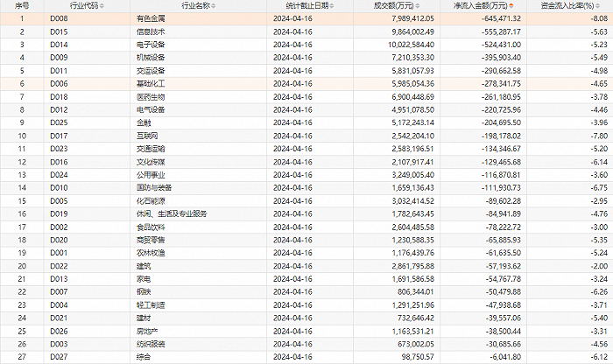Click net inflow -6,041.80
Image resolution: width=613 pixels, height=364 pixels.
(x=505, y=357)
